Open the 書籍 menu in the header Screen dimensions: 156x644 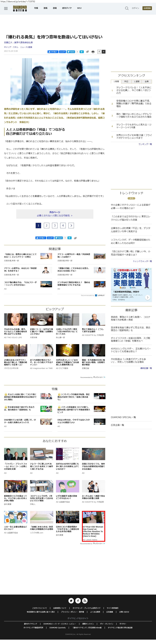point(55,8)
